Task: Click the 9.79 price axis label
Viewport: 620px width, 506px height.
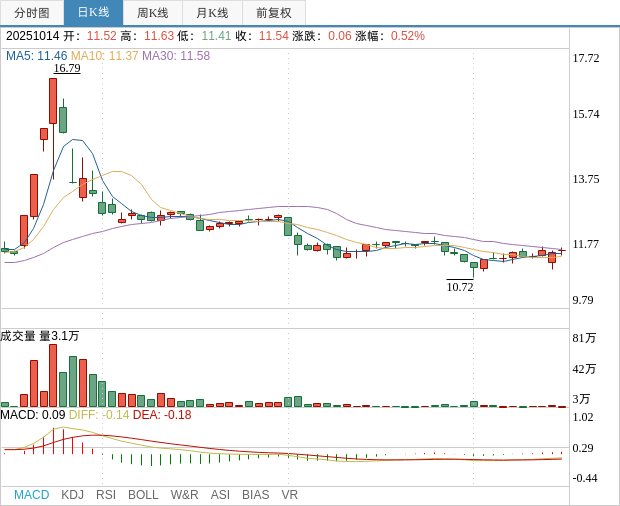Action: click(583, 300)
